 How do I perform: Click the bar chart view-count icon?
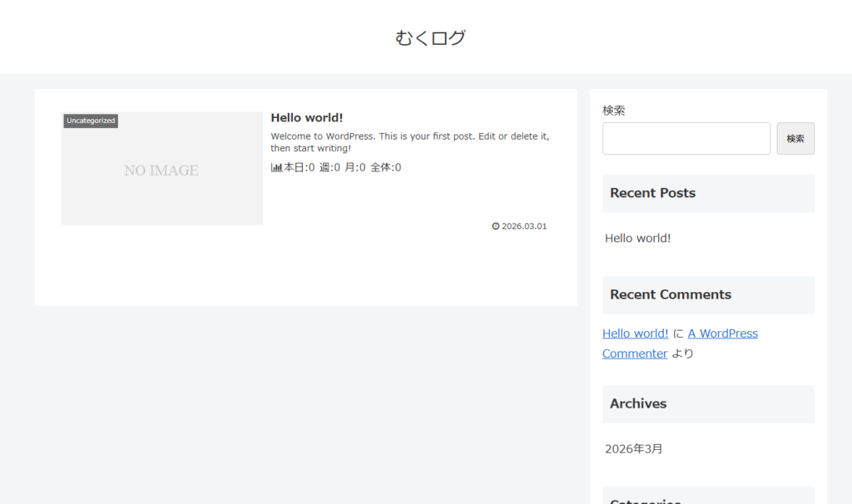pyautogui.click(x=276, y=167)
